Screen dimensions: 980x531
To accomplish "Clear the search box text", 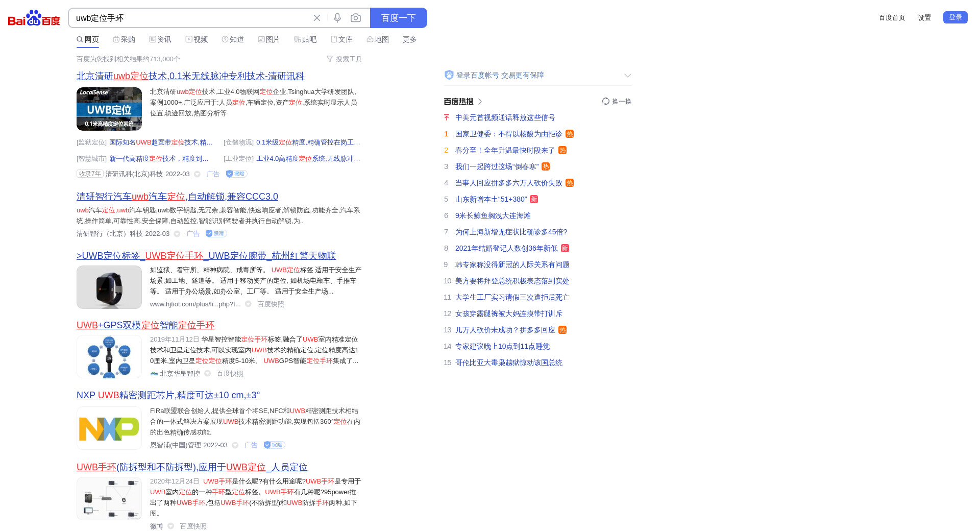I will pos(317,18).
